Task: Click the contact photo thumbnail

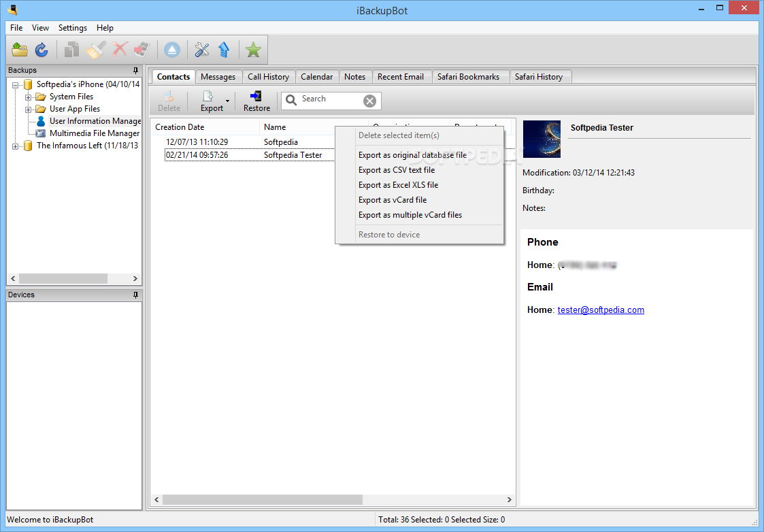Action: click(x=542, y=139)
